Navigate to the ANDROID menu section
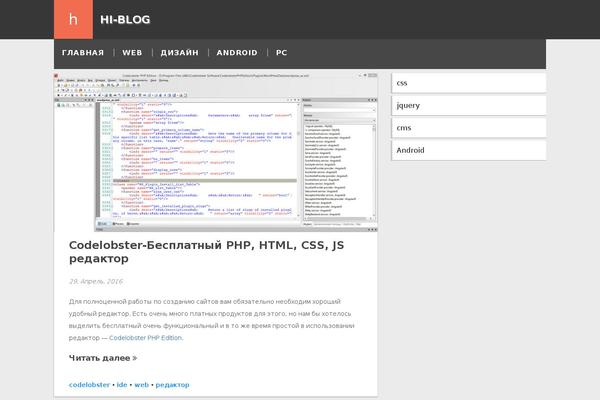Screen dimensions: 600x400 pyautogui.click(x=237, y=53)
